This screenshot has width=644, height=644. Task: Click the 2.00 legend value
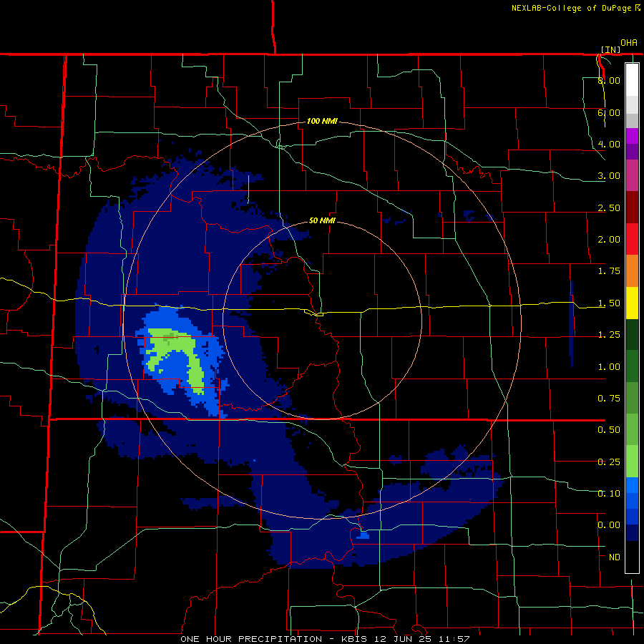click(609, 240)
